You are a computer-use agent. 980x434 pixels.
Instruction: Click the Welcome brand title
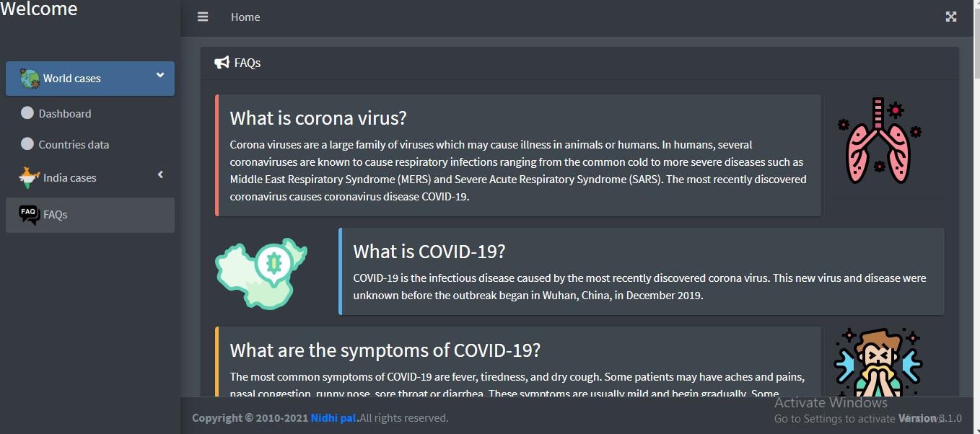coord(39,9)
